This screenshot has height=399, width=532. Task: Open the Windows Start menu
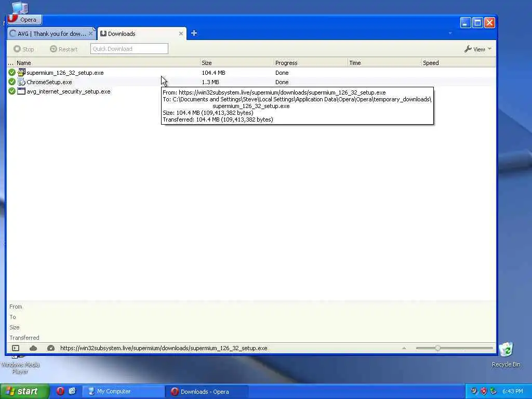click(x=24, y=391)
